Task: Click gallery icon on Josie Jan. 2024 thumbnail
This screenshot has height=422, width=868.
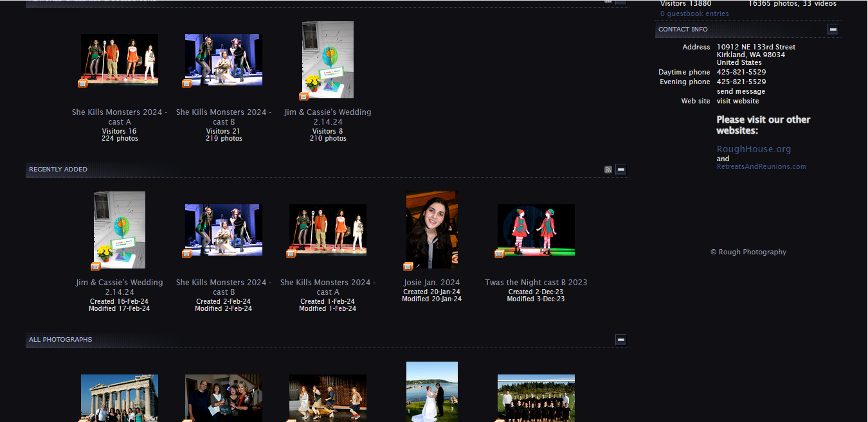Action: [408, 267]
